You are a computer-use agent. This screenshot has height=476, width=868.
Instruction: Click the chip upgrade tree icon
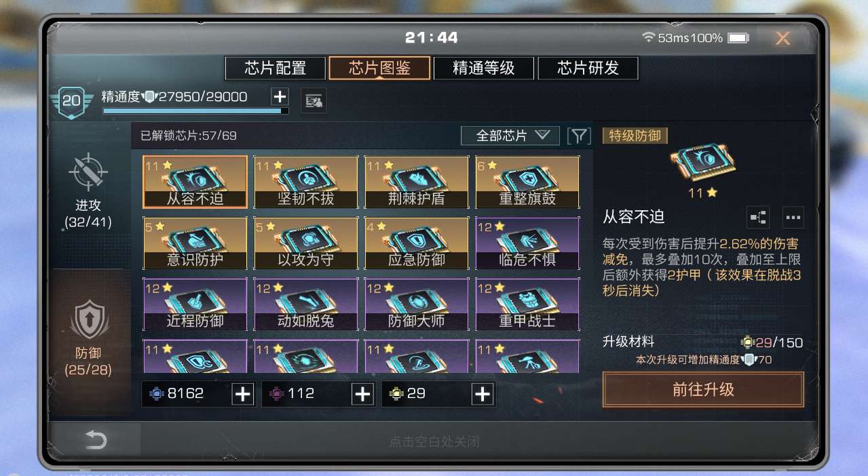click(757, 218)
